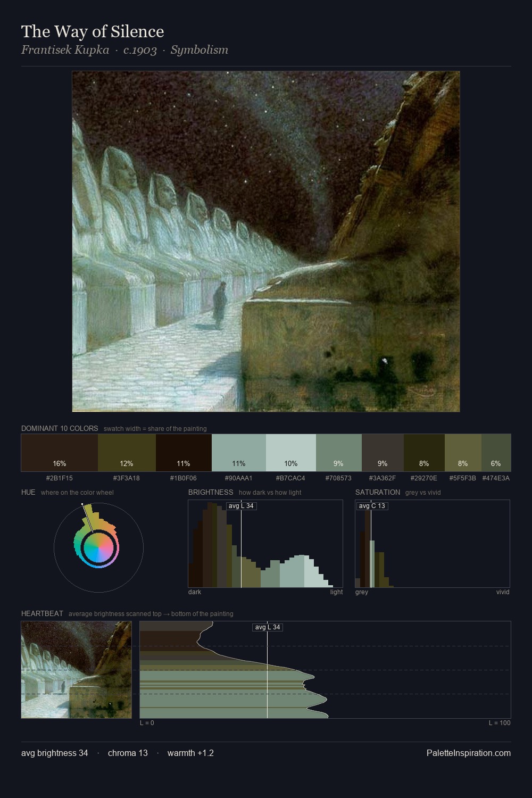Click the #90AAA1 grey-green swatch
The width and height of the screenshot is (532, 798).
click(239, 453)
